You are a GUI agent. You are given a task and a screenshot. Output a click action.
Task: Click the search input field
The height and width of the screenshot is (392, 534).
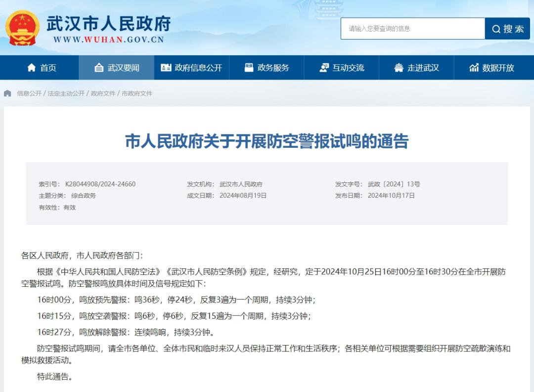click(412, 29)
